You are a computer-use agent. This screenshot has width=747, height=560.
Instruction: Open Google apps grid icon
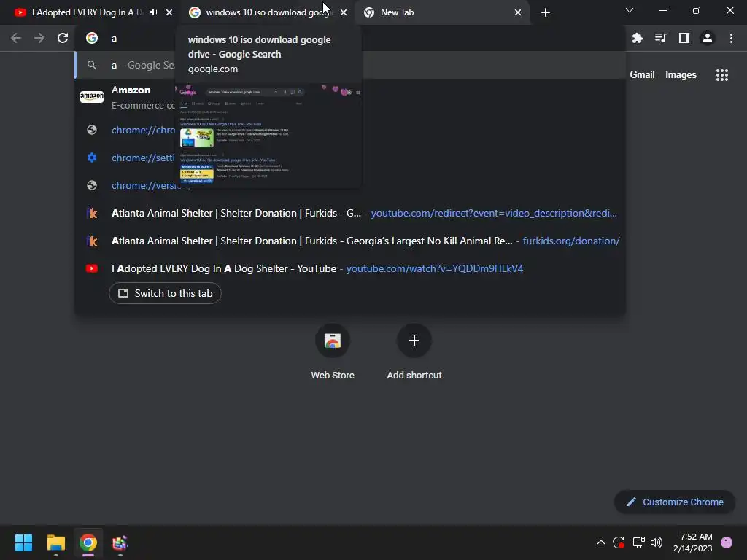point(722,75)
